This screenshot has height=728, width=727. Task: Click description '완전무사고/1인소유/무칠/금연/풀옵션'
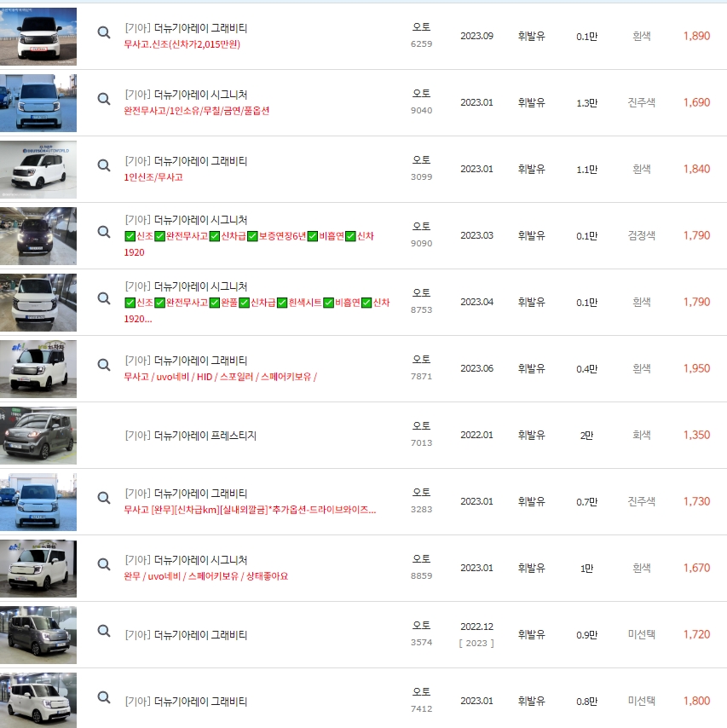pyautogui.click(x=196, y=111)
